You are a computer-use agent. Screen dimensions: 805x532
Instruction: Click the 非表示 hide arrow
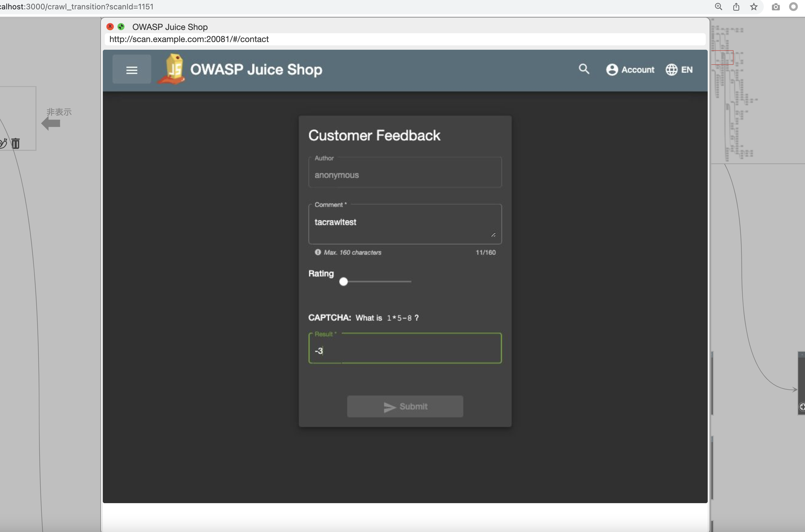click(x=51, y=123)
